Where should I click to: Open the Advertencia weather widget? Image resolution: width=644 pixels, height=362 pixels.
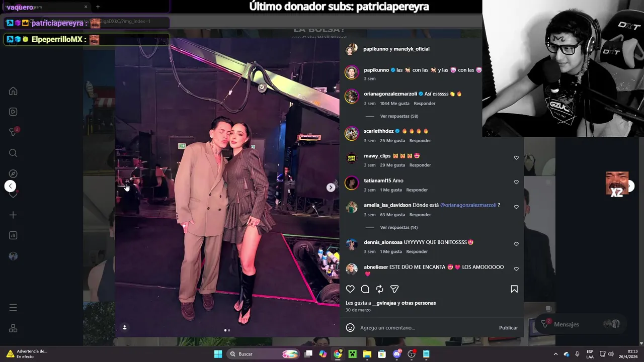(x=28, y=354)
